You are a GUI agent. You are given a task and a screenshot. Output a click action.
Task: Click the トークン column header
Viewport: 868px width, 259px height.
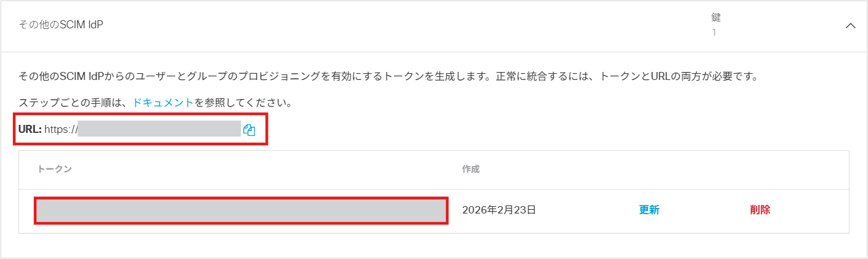pyautogui.click(x=55, y=169)
